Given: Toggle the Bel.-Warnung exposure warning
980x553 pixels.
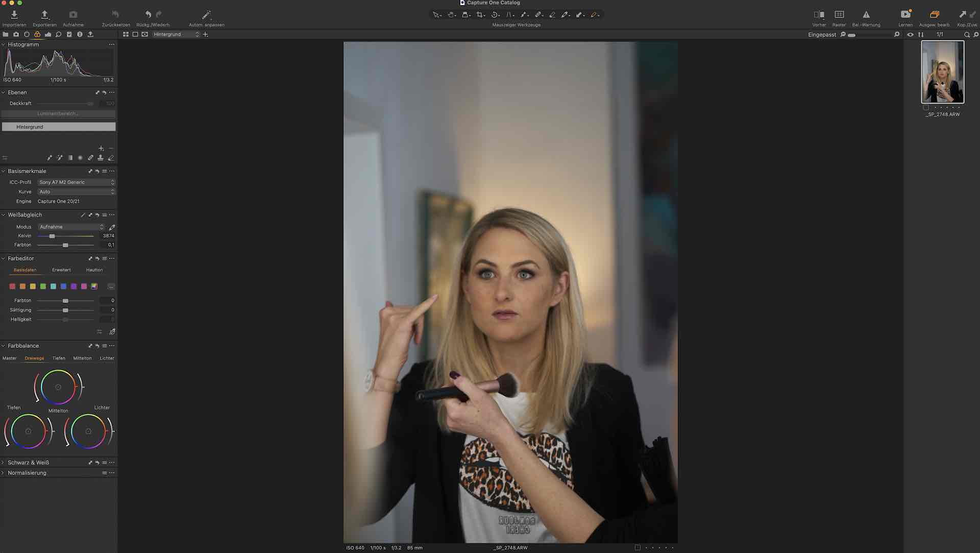Looking at the screenshot, I should [866, 15].
